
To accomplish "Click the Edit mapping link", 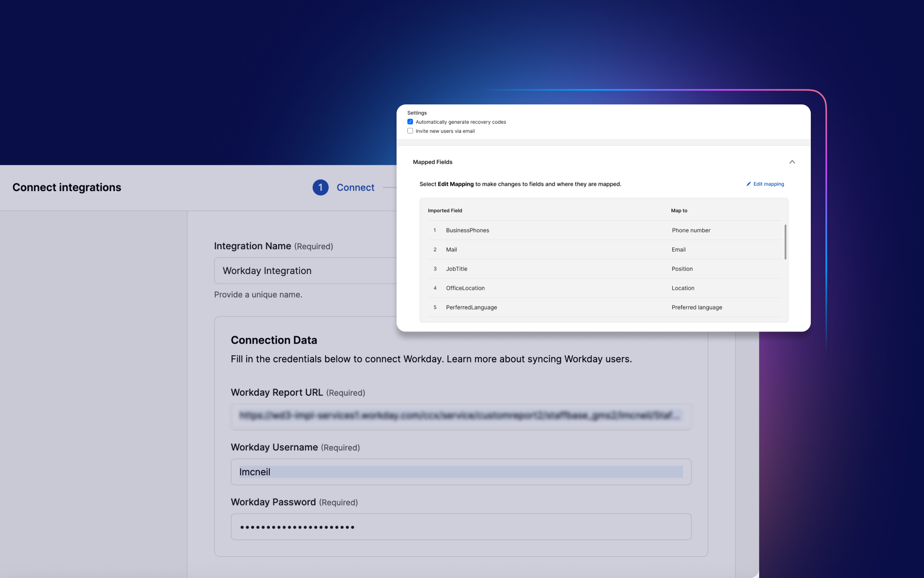I will click(x=768, y=184).
